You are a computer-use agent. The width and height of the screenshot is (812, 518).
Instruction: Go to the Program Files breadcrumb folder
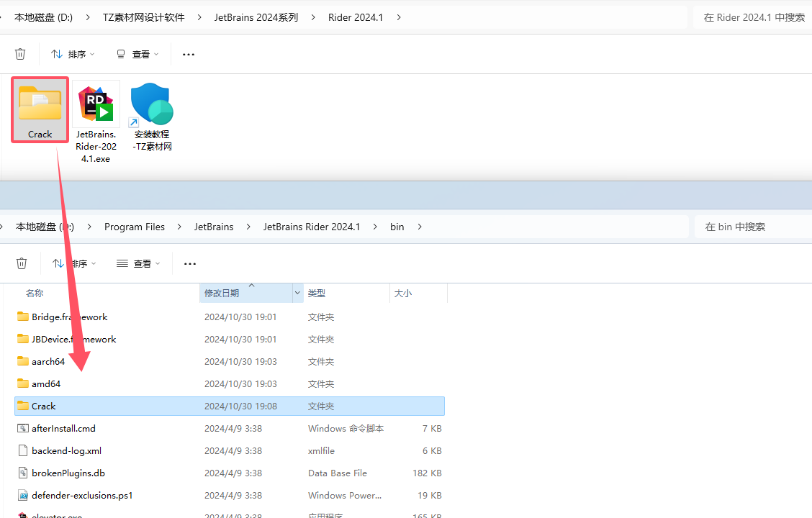(135, 227)
